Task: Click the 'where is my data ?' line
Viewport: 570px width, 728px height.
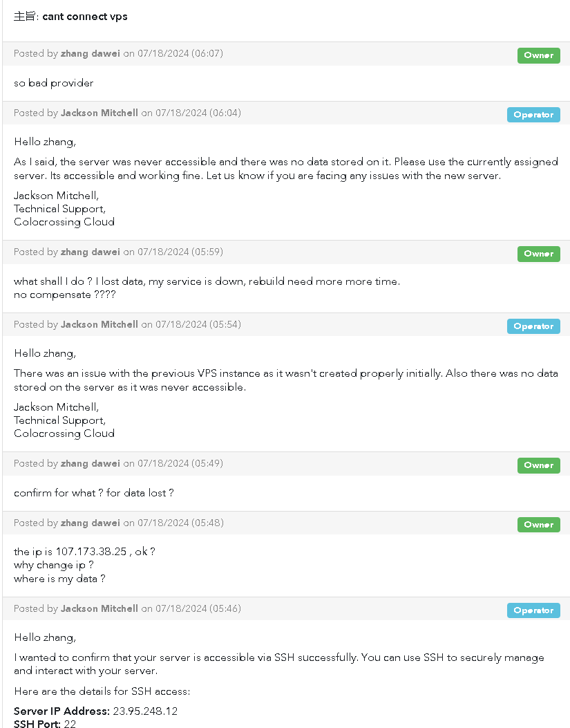Action: (x=60, y=579)
